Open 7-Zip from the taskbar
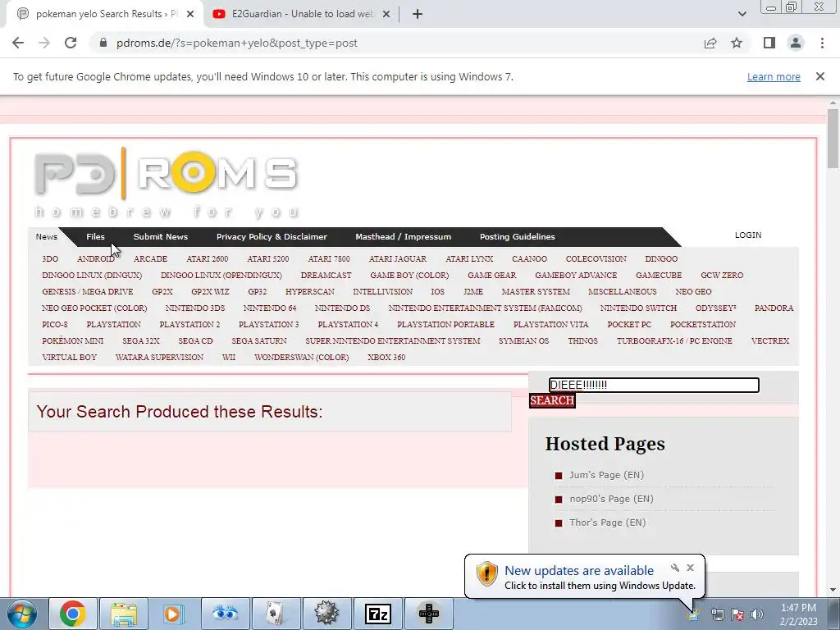Image resolution: width=840 pixels, height=630 pixels. click(378, 614)
